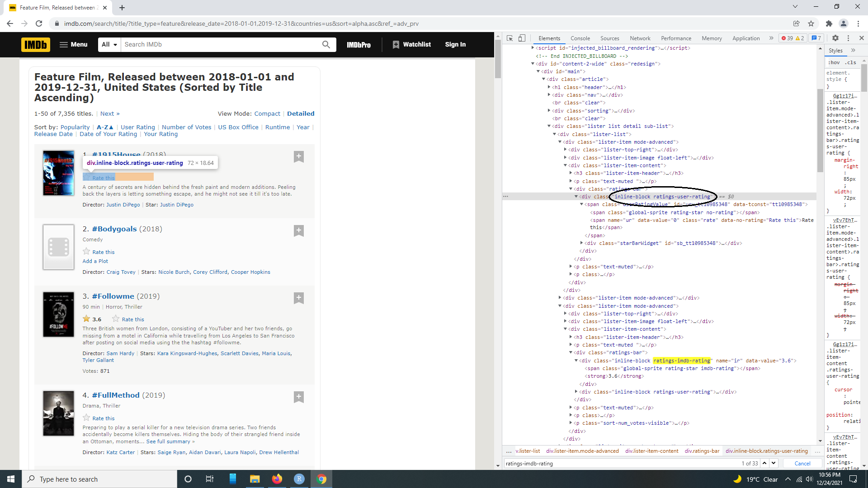The width and height of the screenshot is (868, 488).
Task: Expand the h1 class header node
Action: 549,87
